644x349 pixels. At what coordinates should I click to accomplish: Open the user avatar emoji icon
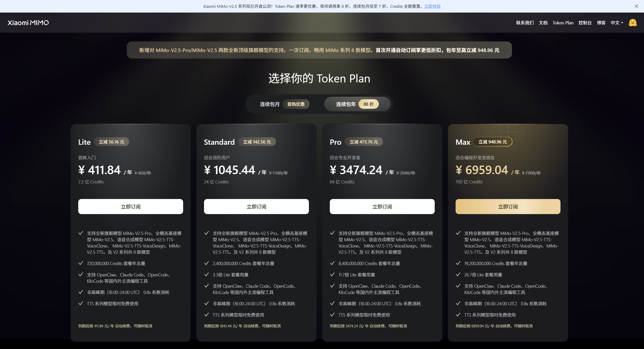point(633,23)
